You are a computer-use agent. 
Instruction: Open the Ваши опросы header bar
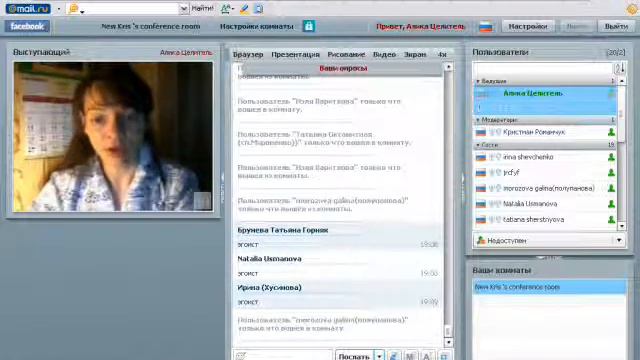[343, 69]
